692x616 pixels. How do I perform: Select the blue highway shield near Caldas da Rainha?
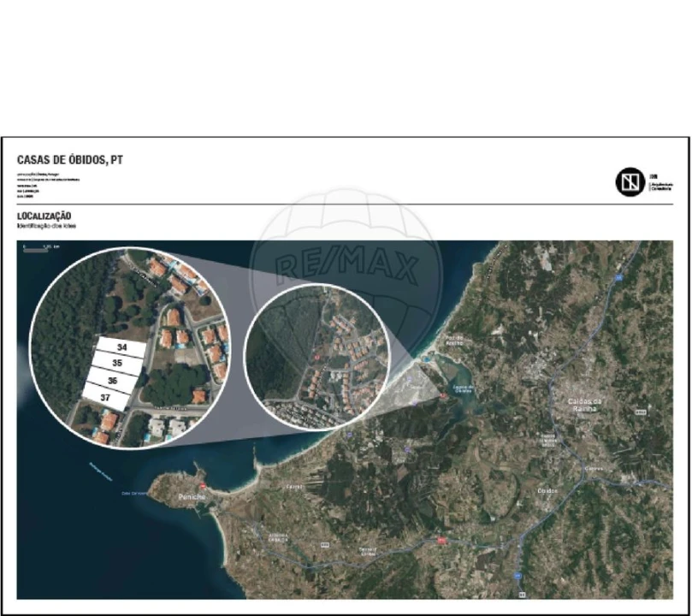(x=640, y=412)
